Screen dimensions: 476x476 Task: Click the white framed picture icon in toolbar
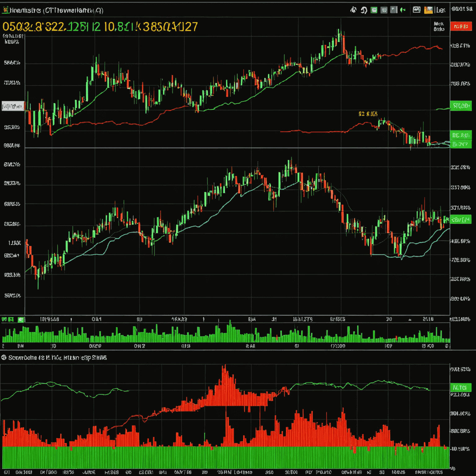[416, 10]
